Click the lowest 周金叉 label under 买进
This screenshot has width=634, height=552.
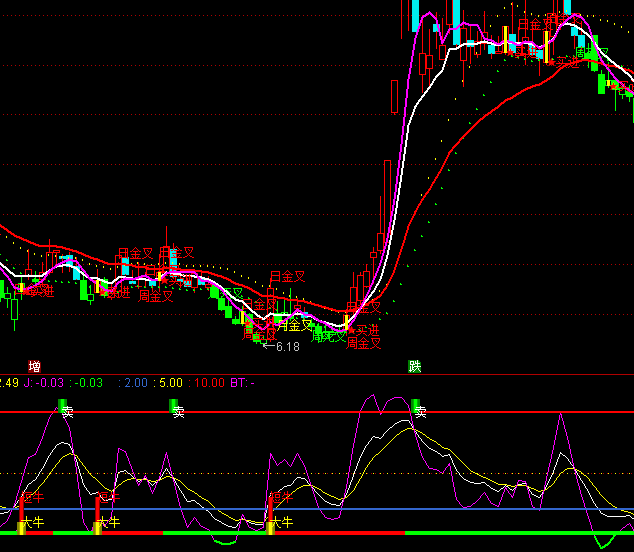tap(364, 344)
